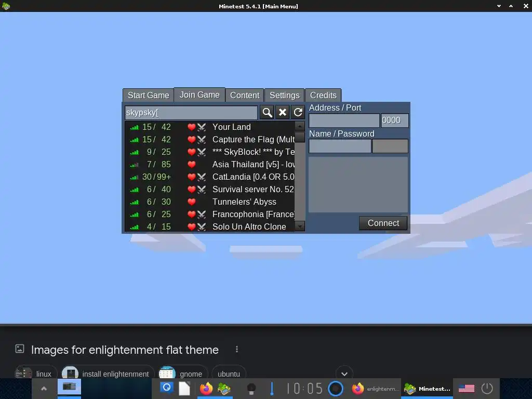Expand the chip row with the chevron button

point(344,374)
